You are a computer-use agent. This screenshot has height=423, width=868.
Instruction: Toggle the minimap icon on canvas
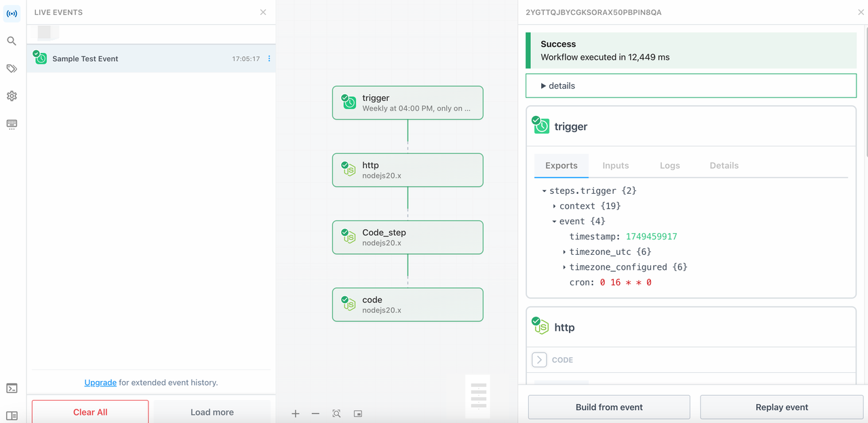tap(358, 414)
